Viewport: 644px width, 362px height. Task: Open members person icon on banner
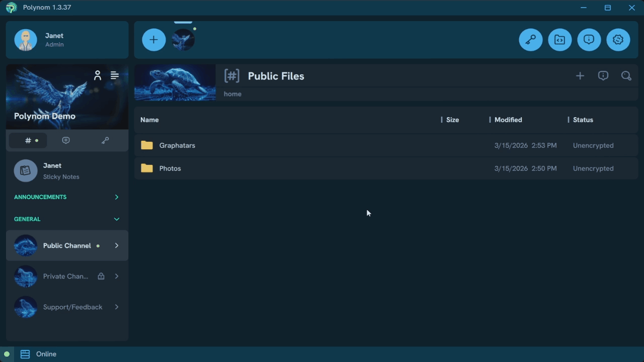(x=98, y=75)
